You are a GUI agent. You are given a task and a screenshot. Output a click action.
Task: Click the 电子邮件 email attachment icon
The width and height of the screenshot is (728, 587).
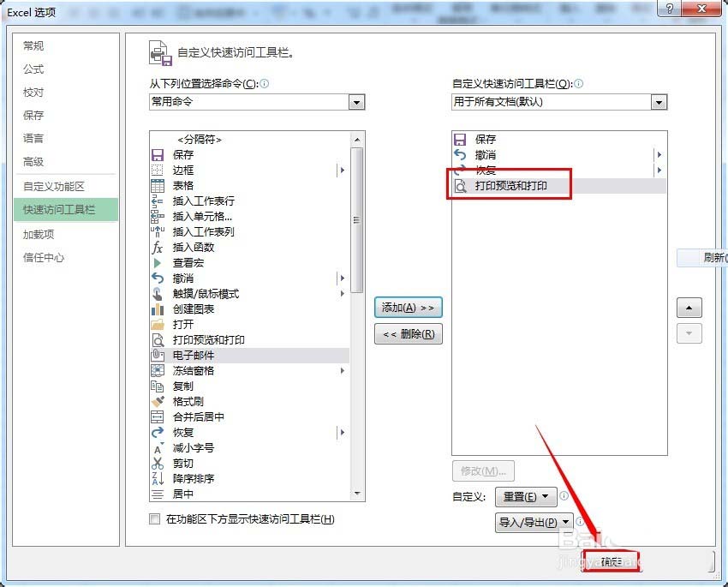[x=158, y=356]
